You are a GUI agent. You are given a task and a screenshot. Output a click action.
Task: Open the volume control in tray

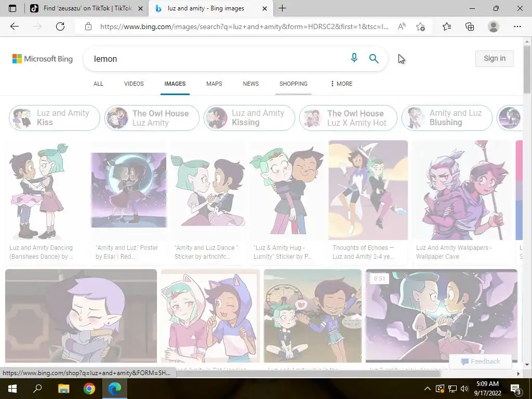[464, 389]
